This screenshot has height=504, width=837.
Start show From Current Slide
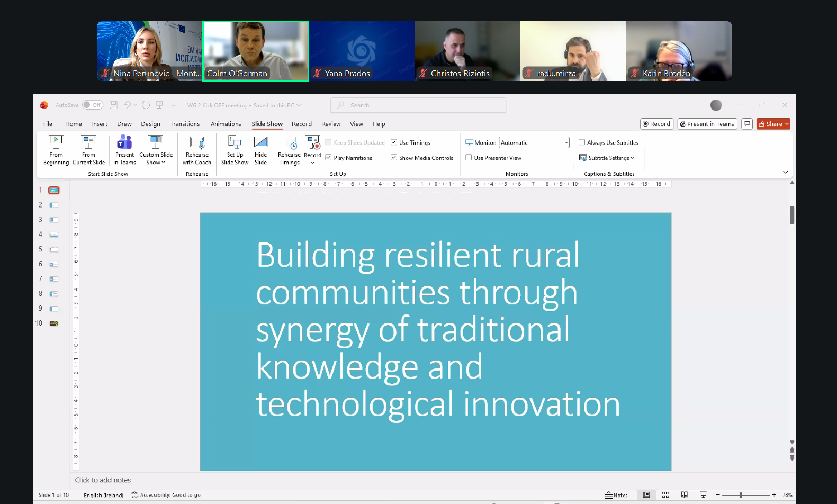click(88, 149)
